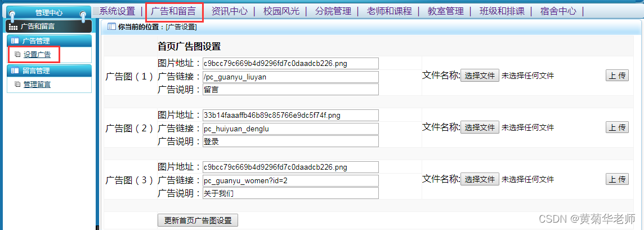Collapse the 留言管理 section header
Screen dimensions: 644x230
click(x=50, y=71)
